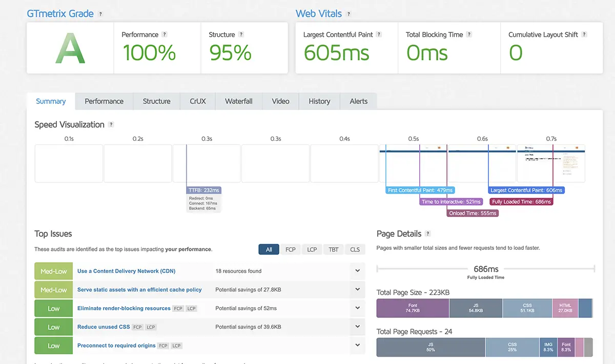Click the Font segment in Total Page Size bar
The height and width of the screenshot is (364, 615).
click(413, 308)
